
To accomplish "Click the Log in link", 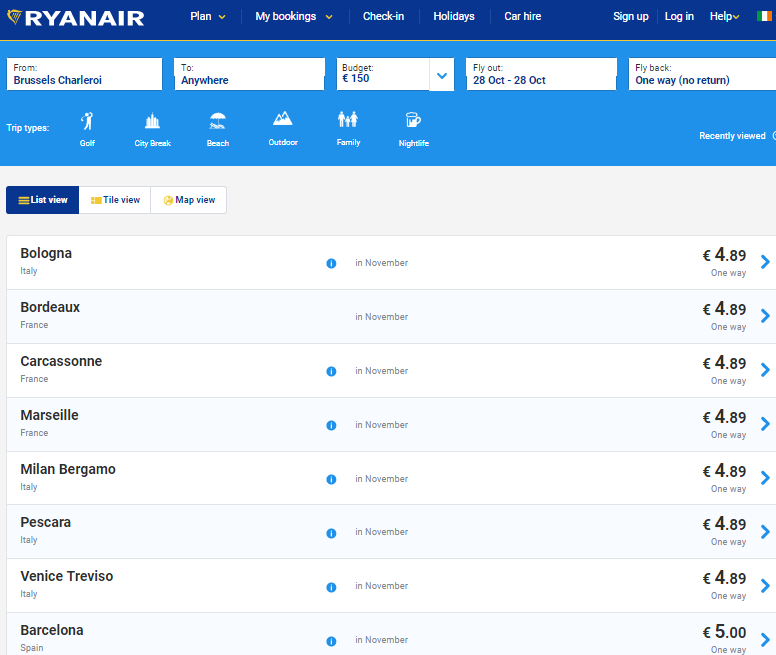I will click(679, 16).
